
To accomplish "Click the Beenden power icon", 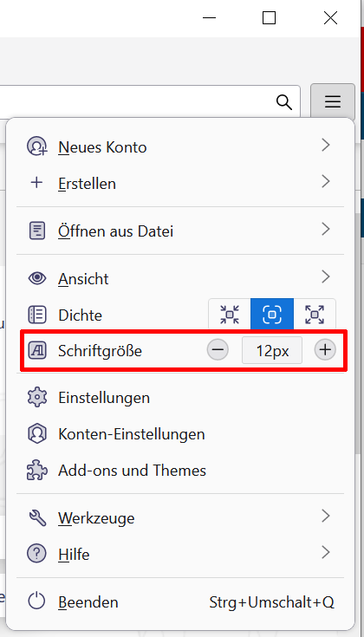I will [x=37, y=601].
